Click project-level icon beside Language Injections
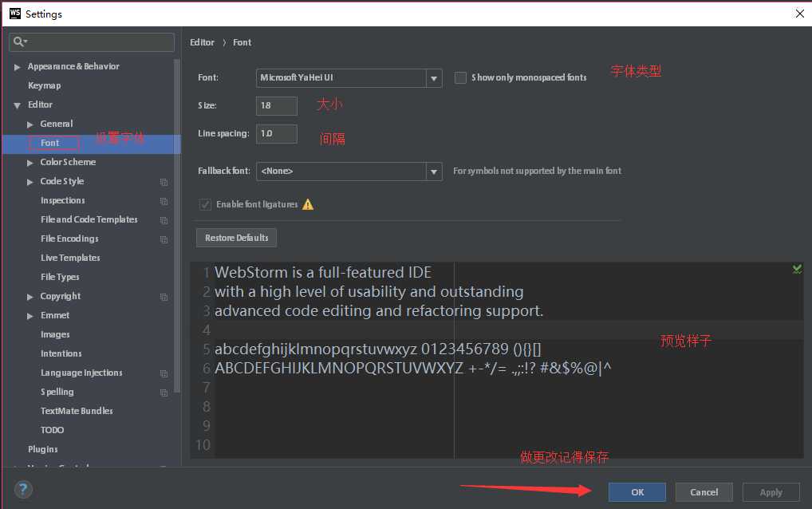The height and width of the screenshot is (509, 812). pyautogui.click(x=164, y=373)
